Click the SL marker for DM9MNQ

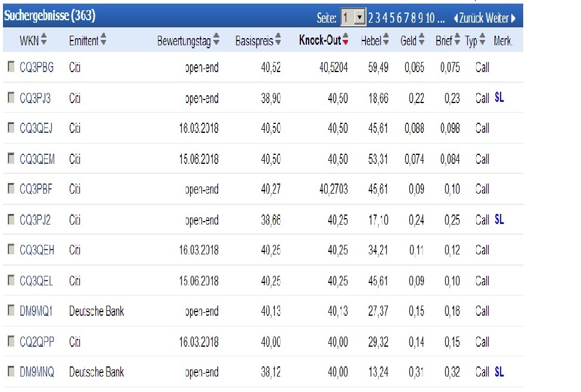coord(499,372)
